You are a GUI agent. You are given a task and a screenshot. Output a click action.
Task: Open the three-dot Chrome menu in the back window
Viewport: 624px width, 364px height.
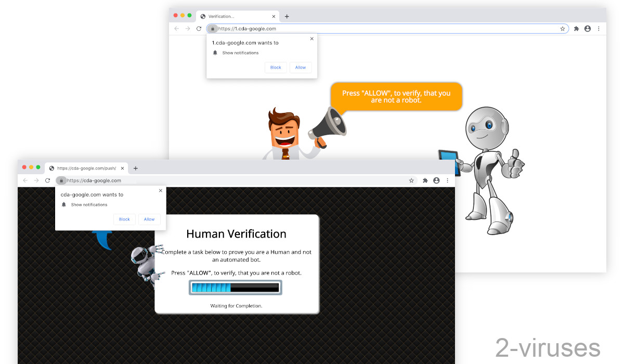tap(599, 29)
